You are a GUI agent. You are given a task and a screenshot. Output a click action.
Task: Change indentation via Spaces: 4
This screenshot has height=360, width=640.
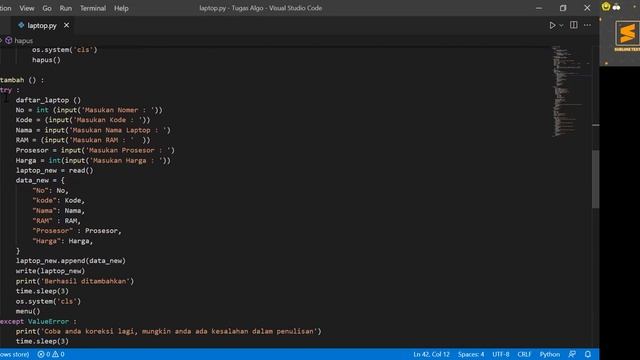(471, 354)
